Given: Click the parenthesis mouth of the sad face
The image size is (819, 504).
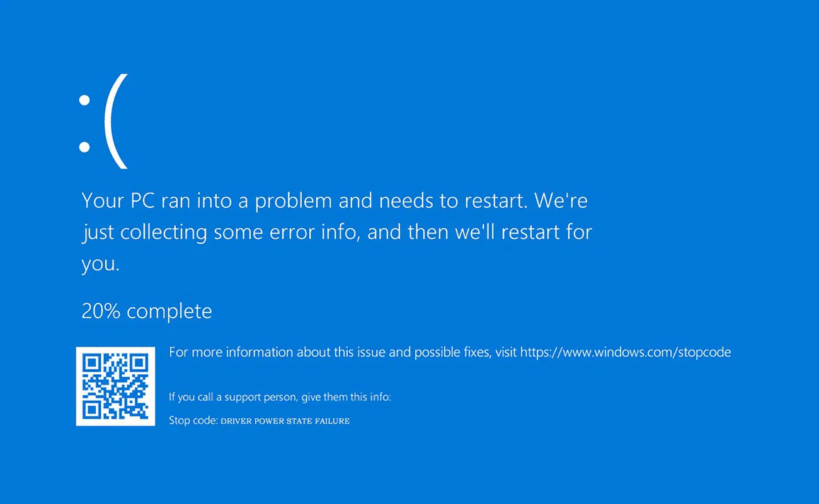Looking at the screenshot, I should tap(118, 122).
